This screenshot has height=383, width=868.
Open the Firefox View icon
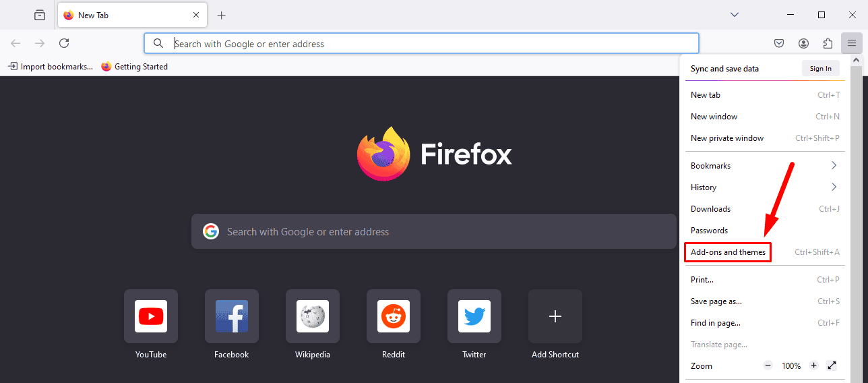click(40, 15)
